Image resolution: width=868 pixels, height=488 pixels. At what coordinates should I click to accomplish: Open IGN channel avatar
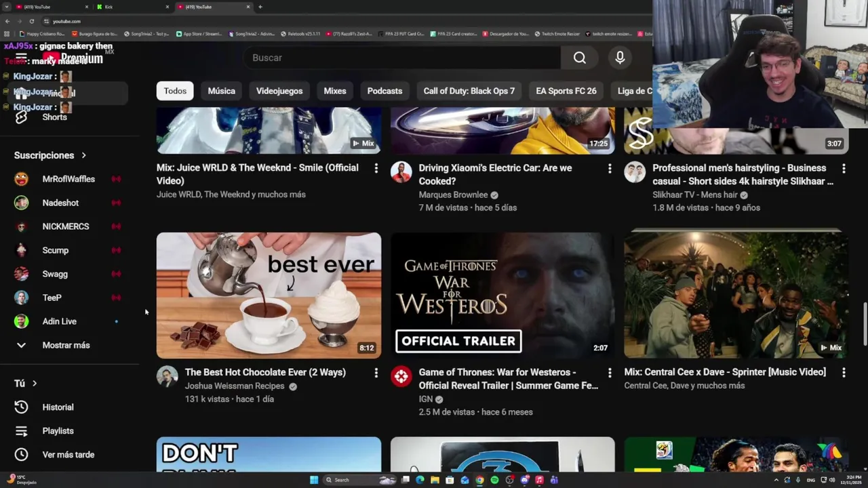coord(401,376)
